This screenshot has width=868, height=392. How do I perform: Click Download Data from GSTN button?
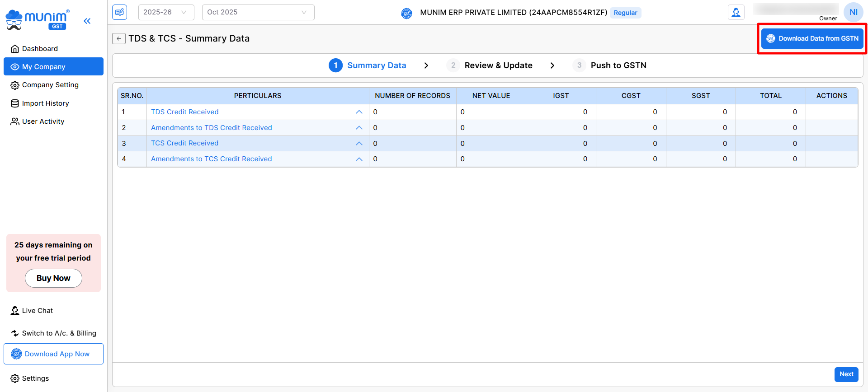(x=812, y=39)
